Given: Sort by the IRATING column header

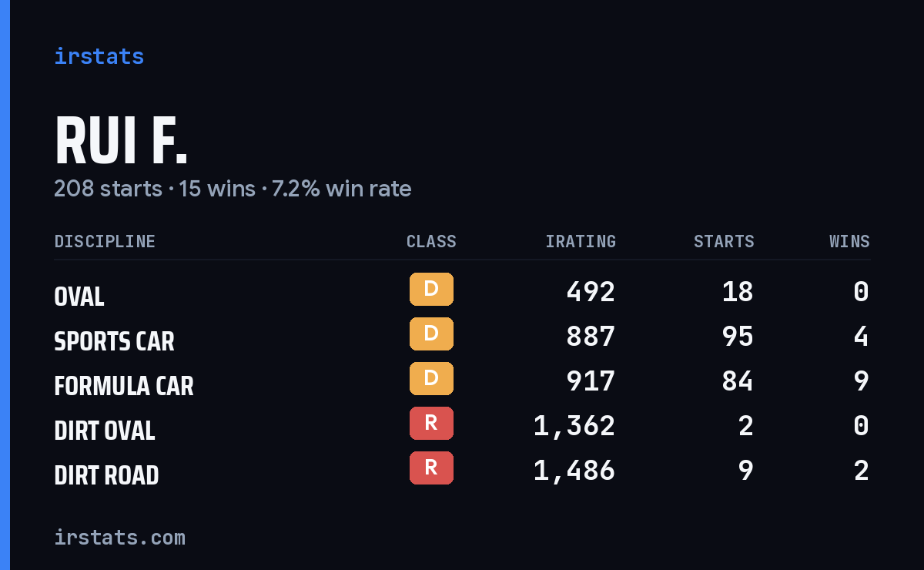Looking at the screenshot, I should click(x=581, y=242).
